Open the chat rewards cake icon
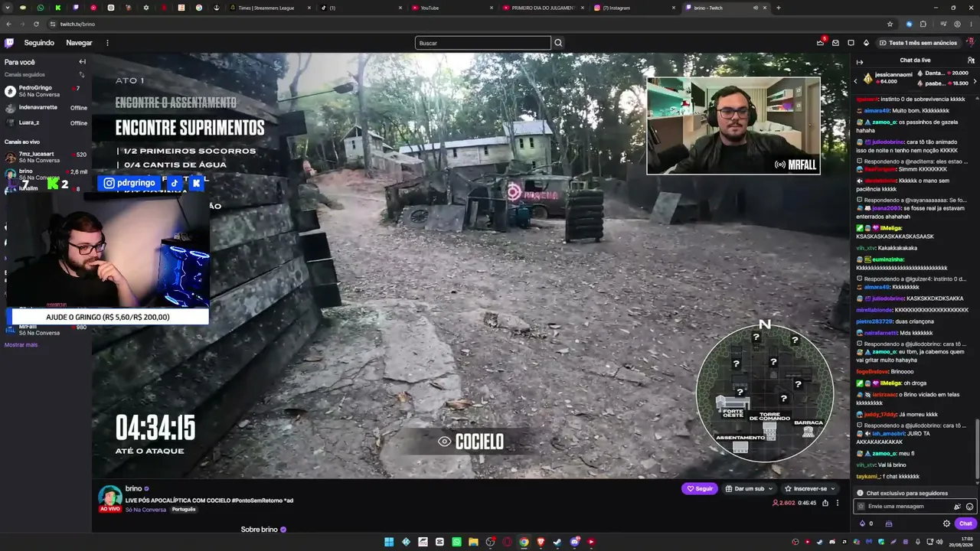The height and width of the screenshot is (551, 980). [889, 523]
